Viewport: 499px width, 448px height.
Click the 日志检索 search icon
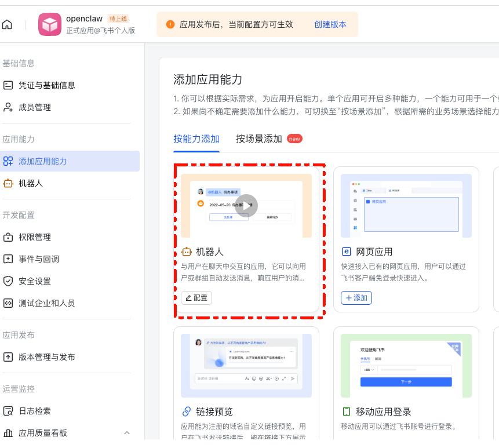point(8,411)
